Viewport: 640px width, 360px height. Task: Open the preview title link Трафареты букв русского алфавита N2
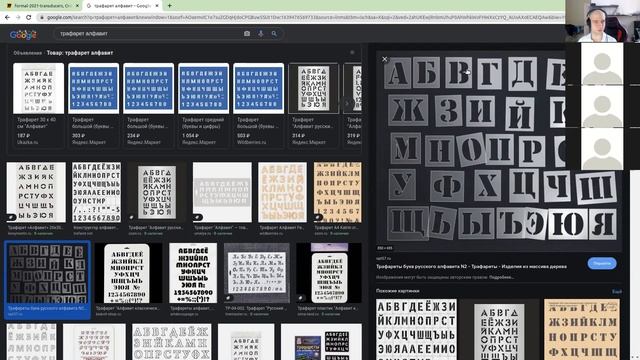click(x=471, y=267)
